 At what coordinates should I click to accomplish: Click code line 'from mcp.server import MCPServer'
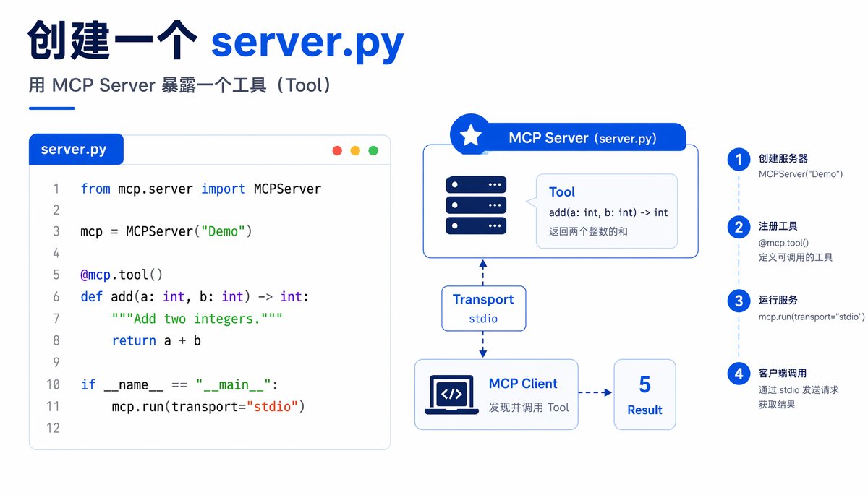point(200,189)
